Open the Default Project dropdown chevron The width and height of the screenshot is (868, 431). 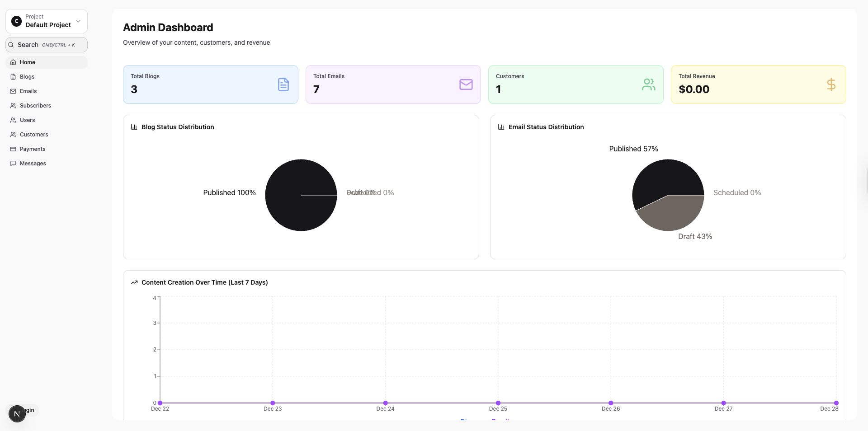(x=78, y=21)
